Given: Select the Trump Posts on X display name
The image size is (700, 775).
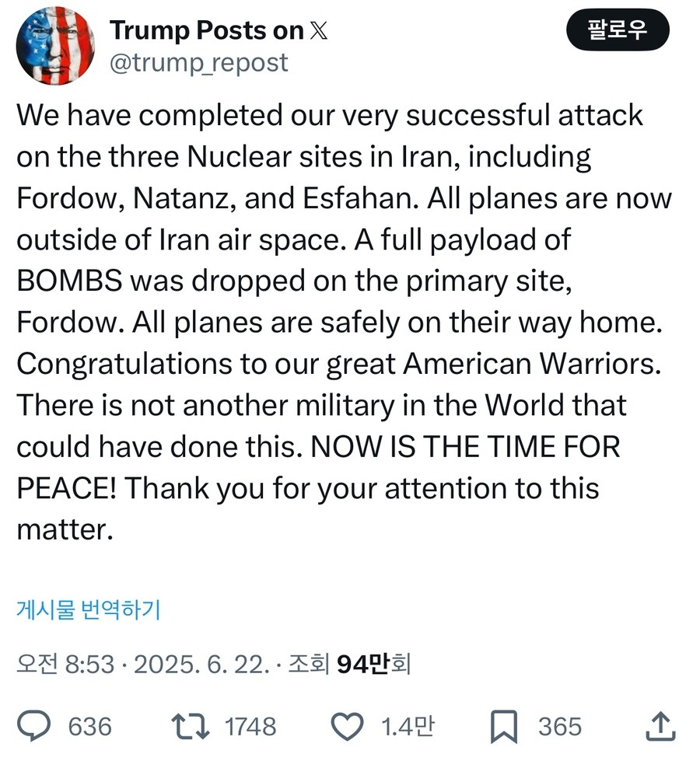Looking at the screenshot, I should [208, 30].
